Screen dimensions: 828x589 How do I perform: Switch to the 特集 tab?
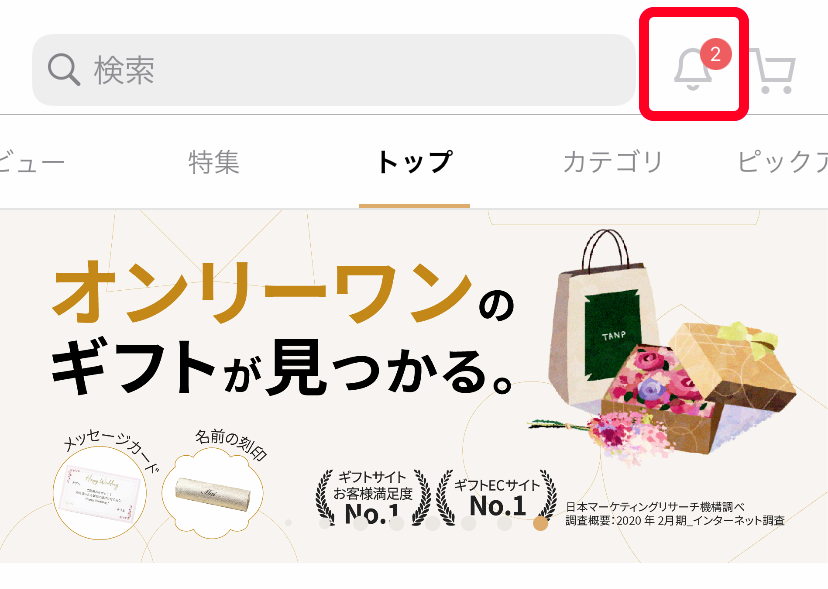click(x=214, y=162)
